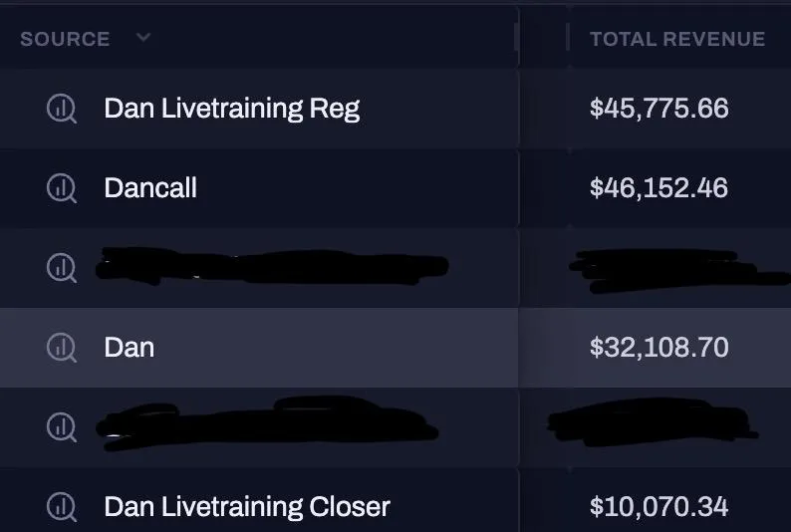
Task: Open analytics icon for Dan Livetraining Closer
Action: pyautogui.click(x=62, y=507)
